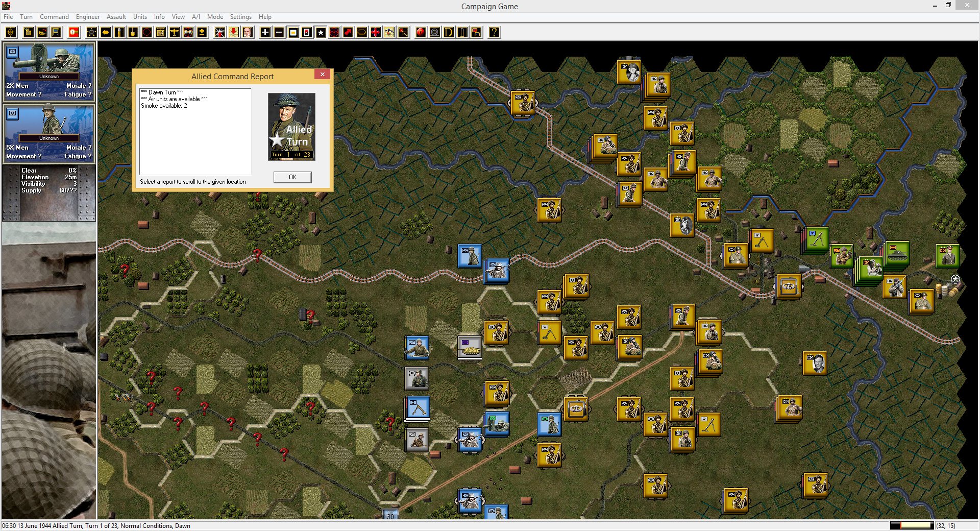Viewport: 980px width, 531px height.
Task: Open the Settings menu
Action: click(240, 17)
